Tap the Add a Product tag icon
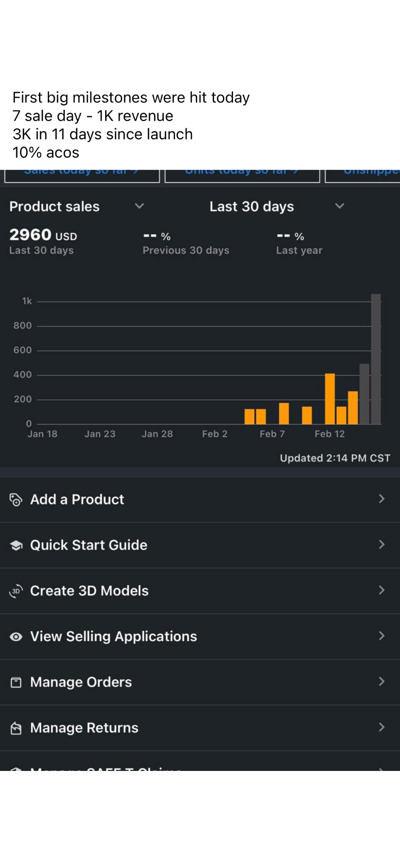This screenshot has height=868, width=400. tap(16, 500)
